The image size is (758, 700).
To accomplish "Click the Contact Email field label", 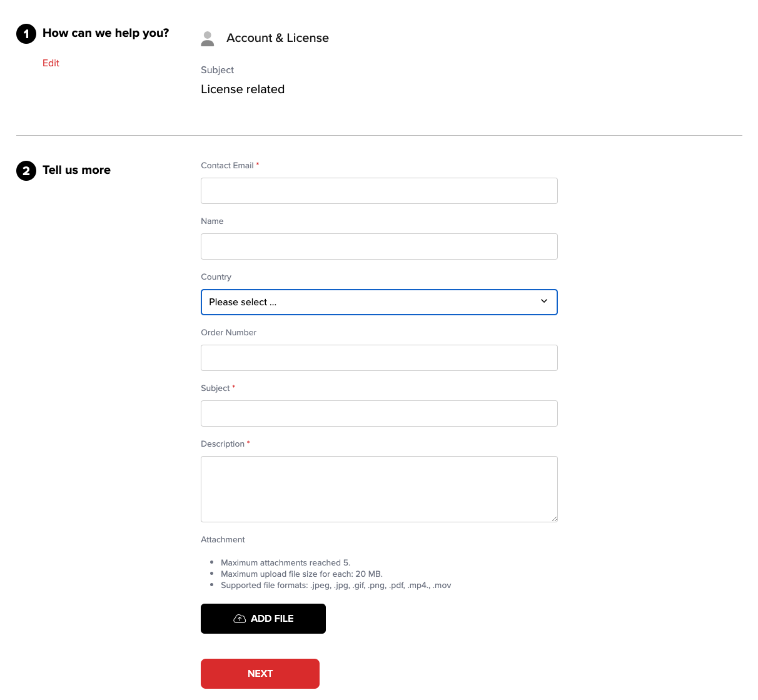I will (227, 166).
